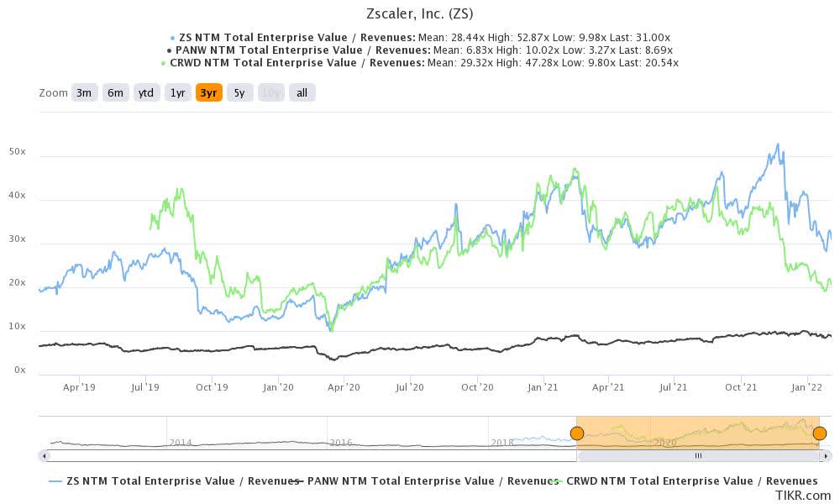Switch to the ytd zoom range
Screen dimensions: 840x504
pyautogui.click(x=146, y=92)
